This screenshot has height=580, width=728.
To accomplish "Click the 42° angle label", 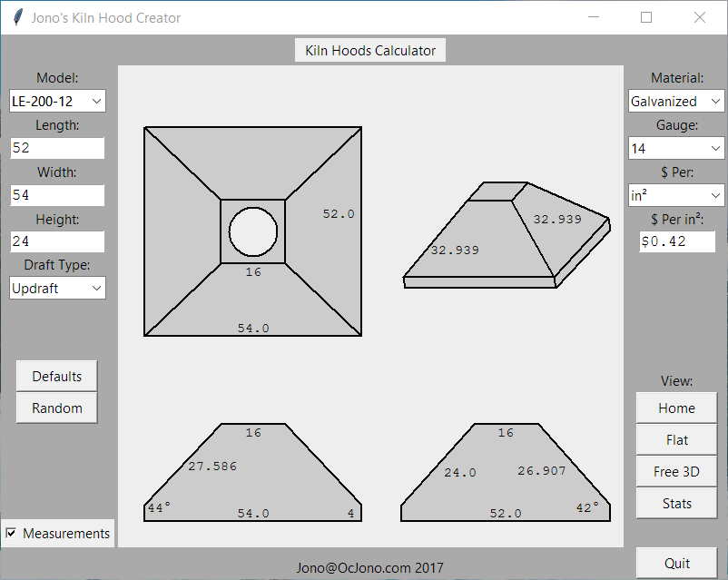I will click(x=587, y=507).
